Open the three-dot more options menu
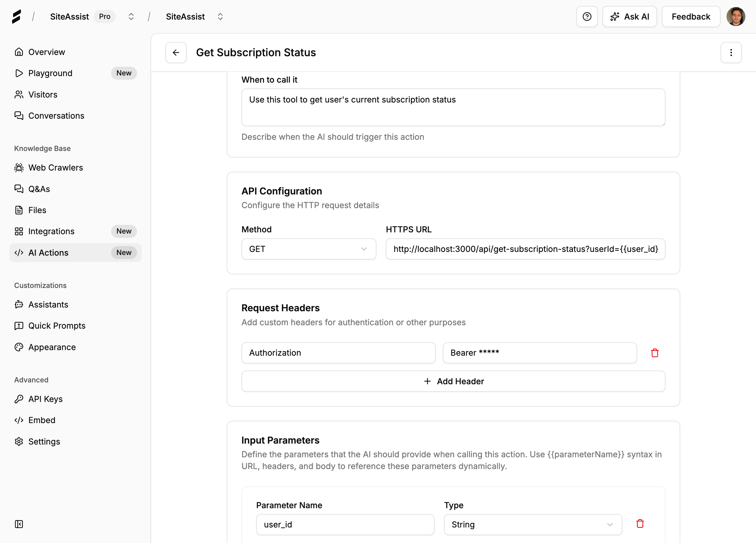 731,52
